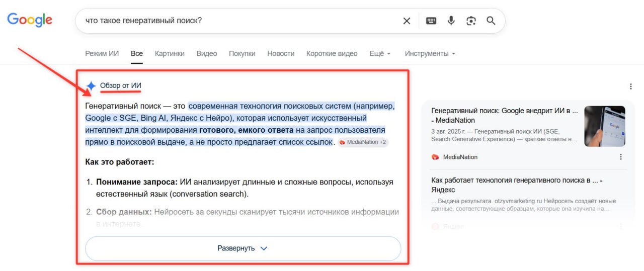644x271 pixels.
Task: Expand the AI overview with Развернуть
Action: tap(243, 248)
